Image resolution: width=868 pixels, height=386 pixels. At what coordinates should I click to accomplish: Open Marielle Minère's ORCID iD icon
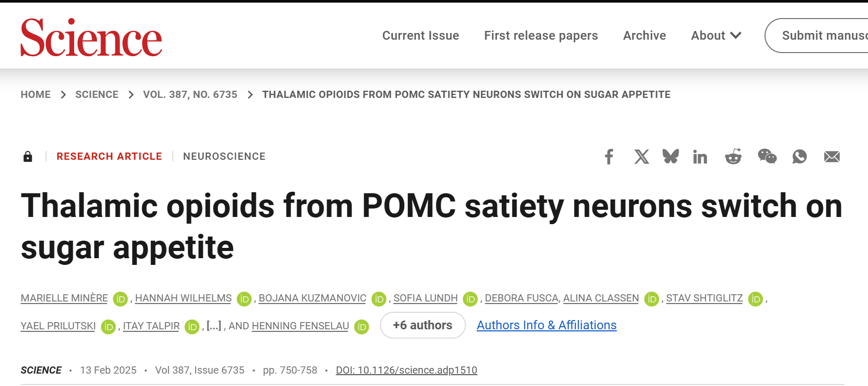tap(120, 299)
